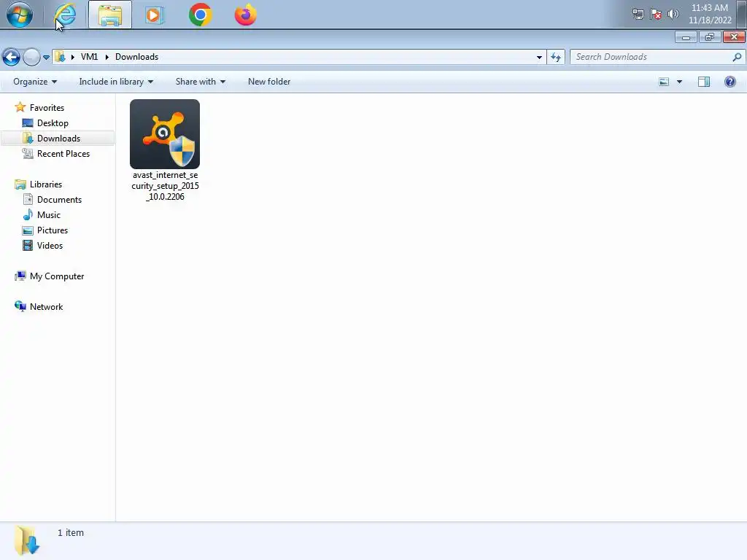747x560 pixels.
Task: Launch Internet Explorer from the taskbar
Action: coord(65,15)
